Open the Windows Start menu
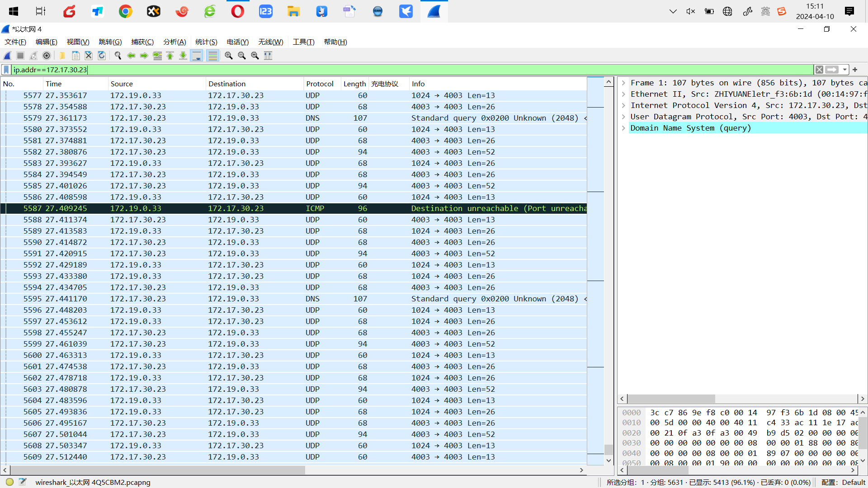The image size is (868, 488). 14,11
